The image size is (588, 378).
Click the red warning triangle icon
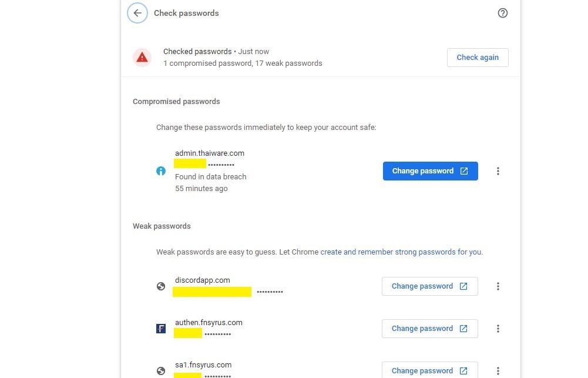[x=142, y=58]
